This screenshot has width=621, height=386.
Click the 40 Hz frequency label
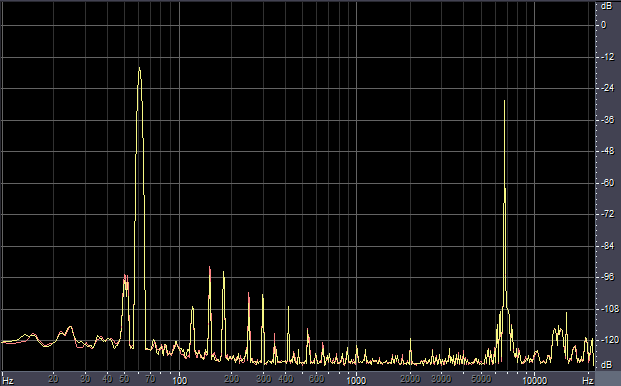107,379
